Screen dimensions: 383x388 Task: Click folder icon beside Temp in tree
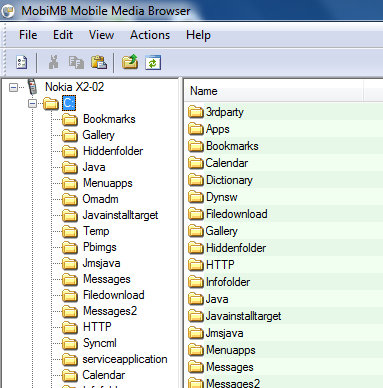70,231
